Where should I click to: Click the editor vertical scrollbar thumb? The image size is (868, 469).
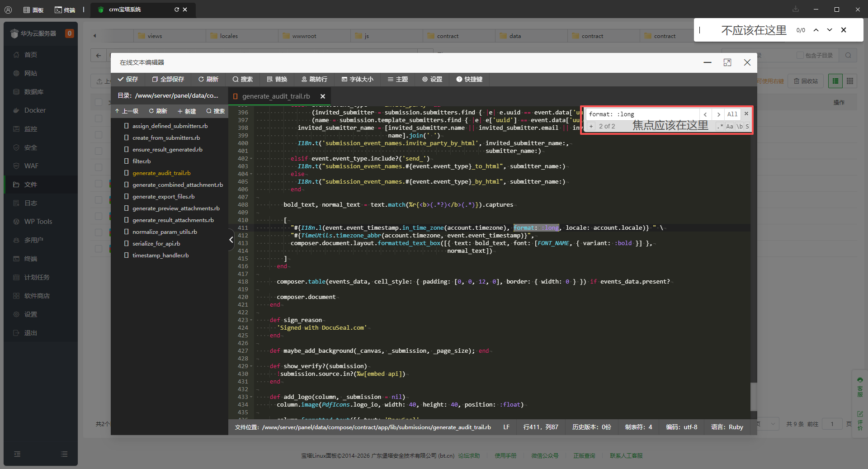(x=753, y=396)
